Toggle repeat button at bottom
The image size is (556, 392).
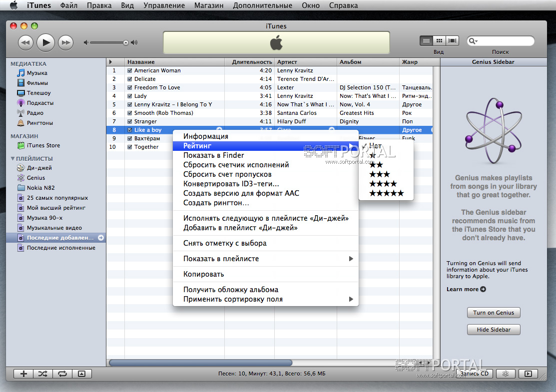tap(62, 374)
